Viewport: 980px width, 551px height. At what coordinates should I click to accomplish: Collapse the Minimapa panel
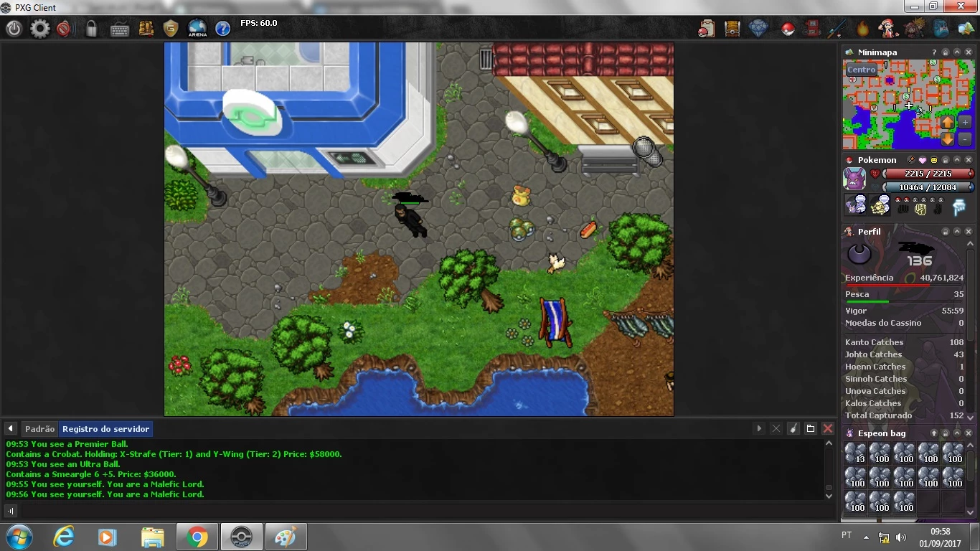(957, 52)
